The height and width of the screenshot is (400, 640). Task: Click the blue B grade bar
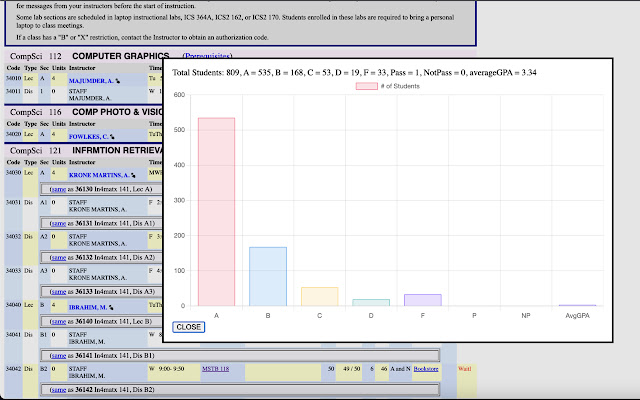click(x=268, y=276)
